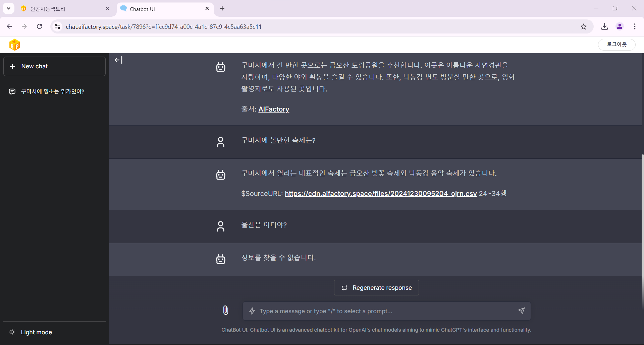The height and width of the screenshot is (345, 644).
Task: Open the AIFactory source link
Action: (x=274, y=109)
